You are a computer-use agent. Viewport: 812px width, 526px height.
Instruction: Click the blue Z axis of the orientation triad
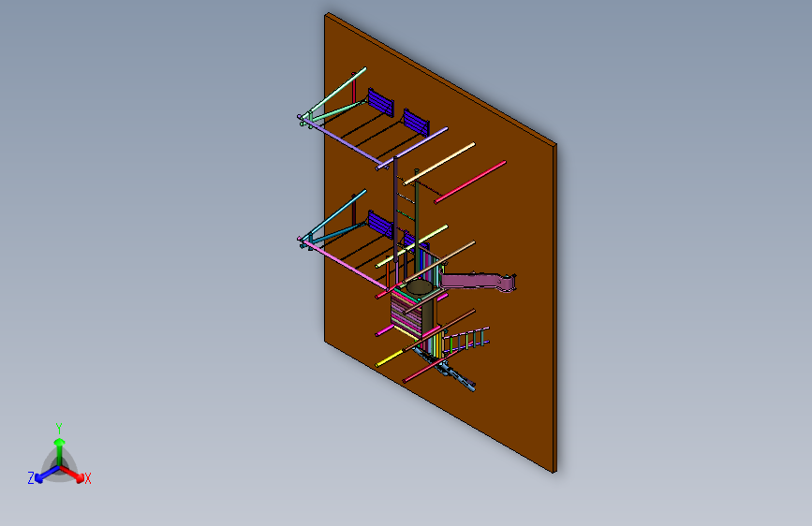pyautogui.click(x=47, y=475)
